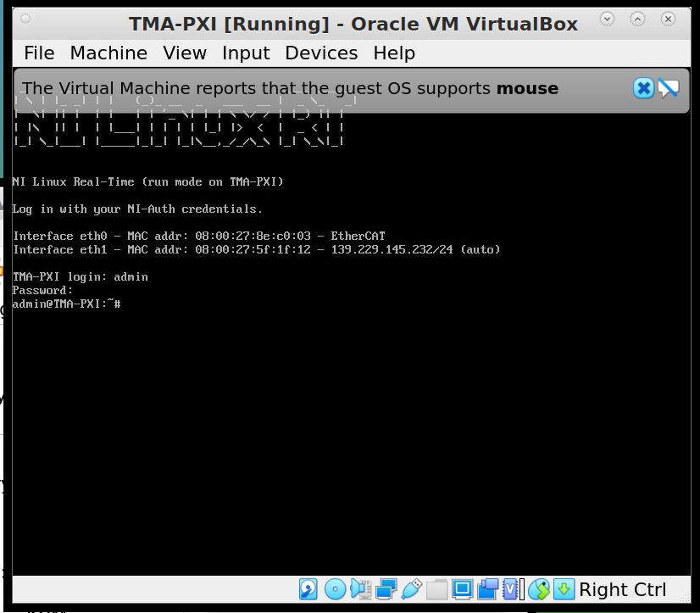Open the audio indicator icon
700x613 pixels.
click(x=361, y=589)
